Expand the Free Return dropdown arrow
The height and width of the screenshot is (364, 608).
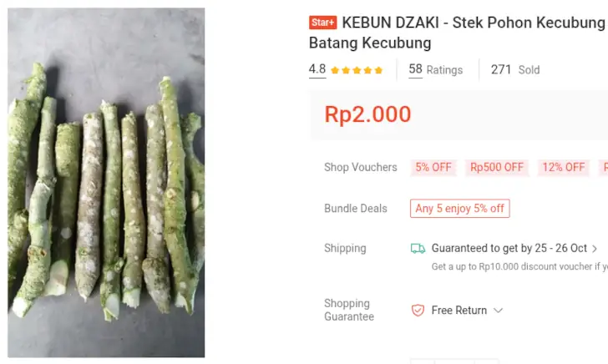coord(499,311)
